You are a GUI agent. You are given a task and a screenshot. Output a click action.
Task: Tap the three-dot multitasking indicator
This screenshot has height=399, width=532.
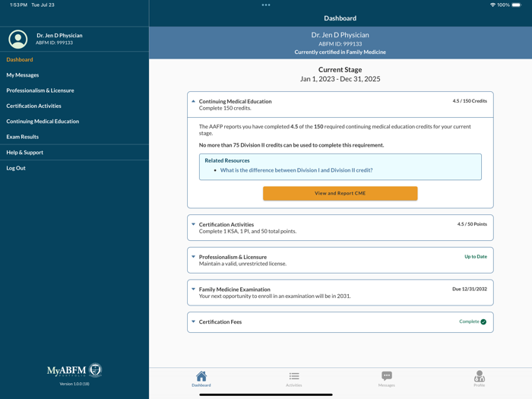266,5
